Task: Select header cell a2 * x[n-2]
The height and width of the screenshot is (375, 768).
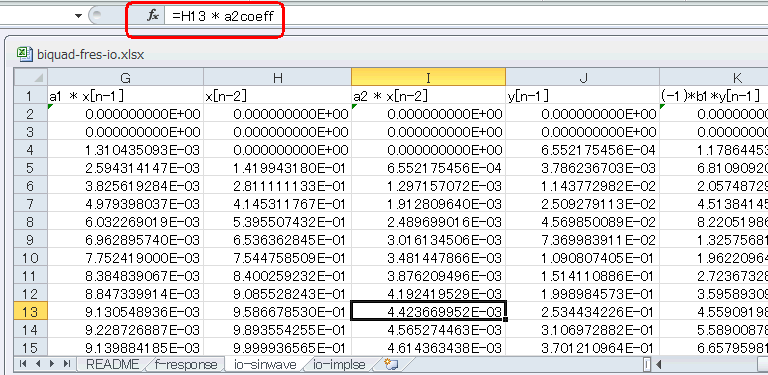Action: tap(428, 96)
